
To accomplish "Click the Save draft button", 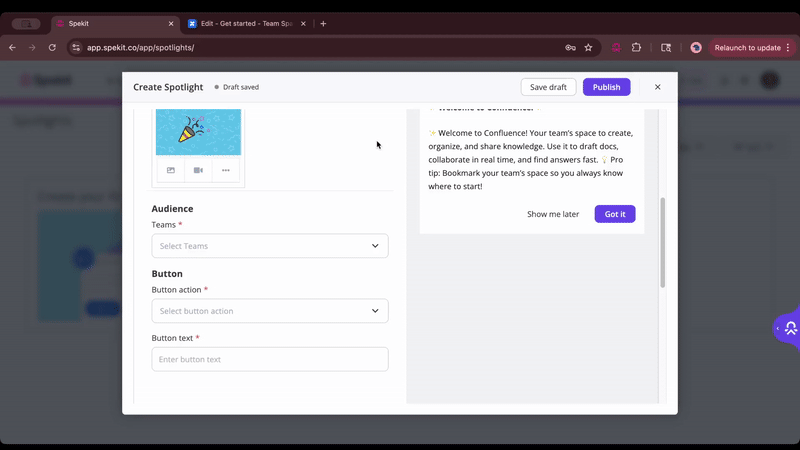I will click(x=548, y=87).
